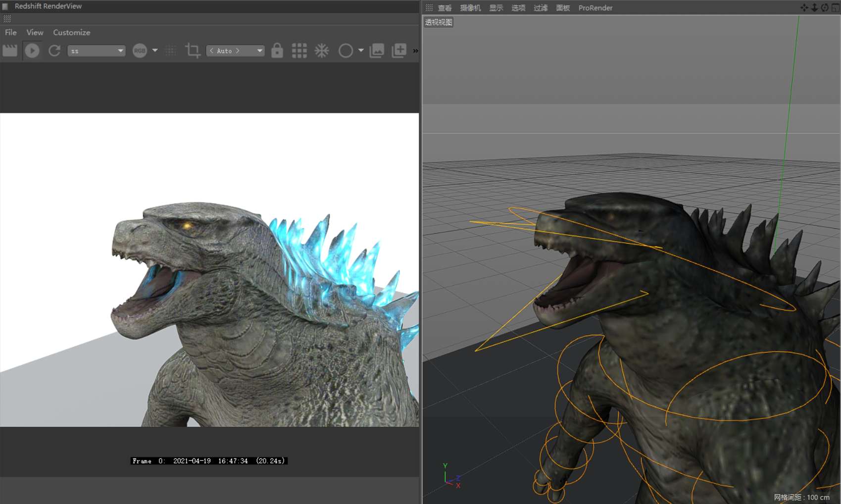Open the 查看 viewport menu
Image resolution: width=841 pixels, height=504 pixels.
pyautogui.click(x=445, y=8)
